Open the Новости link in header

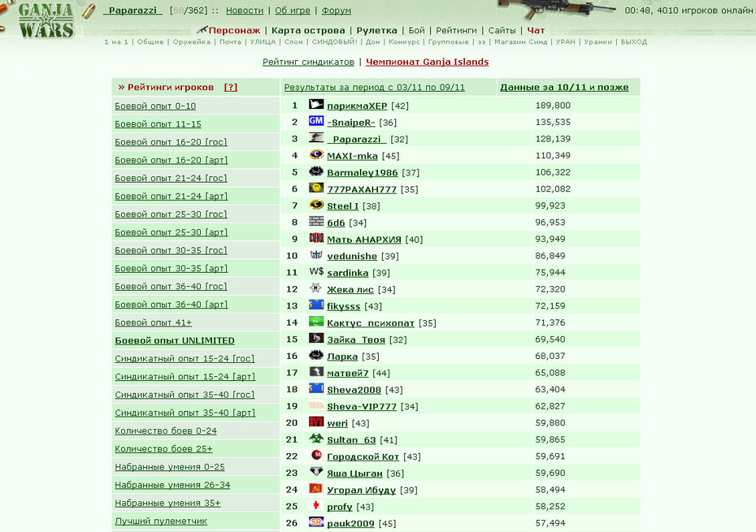[245, 10]
